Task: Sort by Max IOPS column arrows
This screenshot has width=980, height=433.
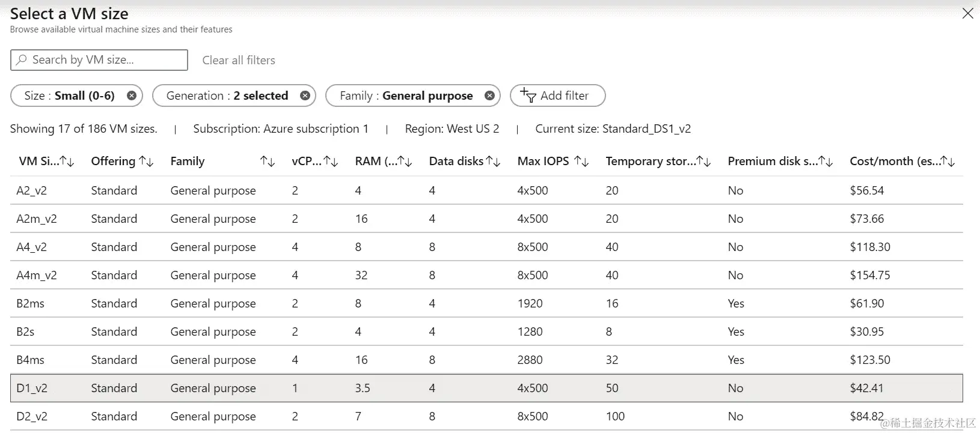Action: pos(581,162)
